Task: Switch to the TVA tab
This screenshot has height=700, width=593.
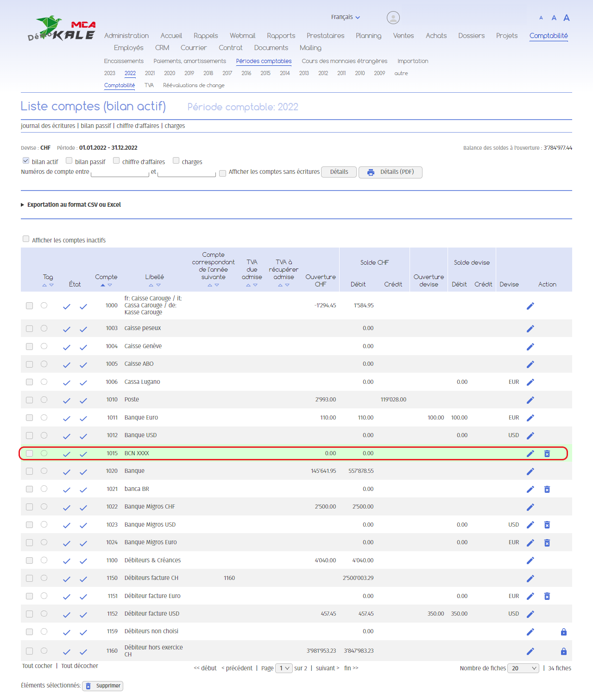Action: [x=149, y=85]
